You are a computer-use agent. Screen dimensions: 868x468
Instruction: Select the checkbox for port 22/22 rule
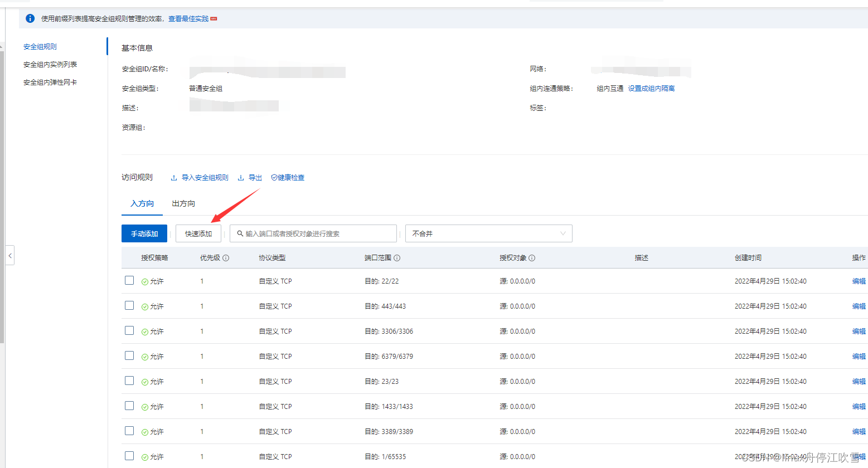coord(129,280)
